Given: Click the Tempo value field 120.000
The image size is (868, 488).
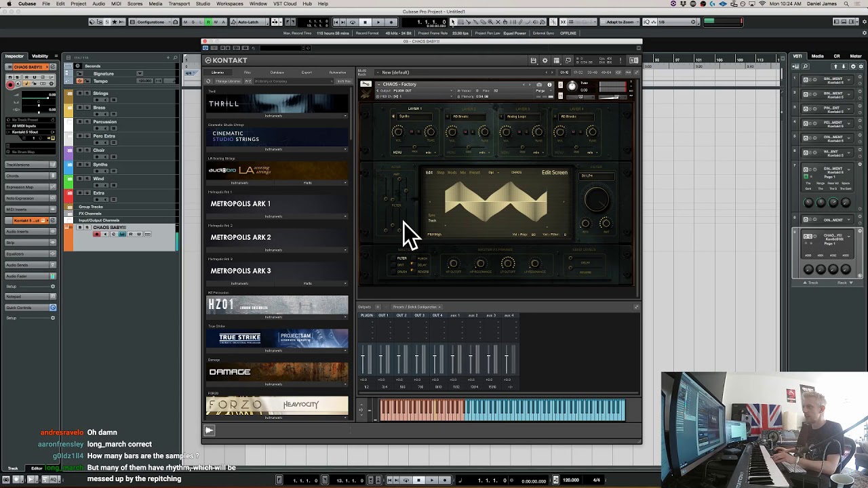Looking at the screenshot, I should pos(144,81).
